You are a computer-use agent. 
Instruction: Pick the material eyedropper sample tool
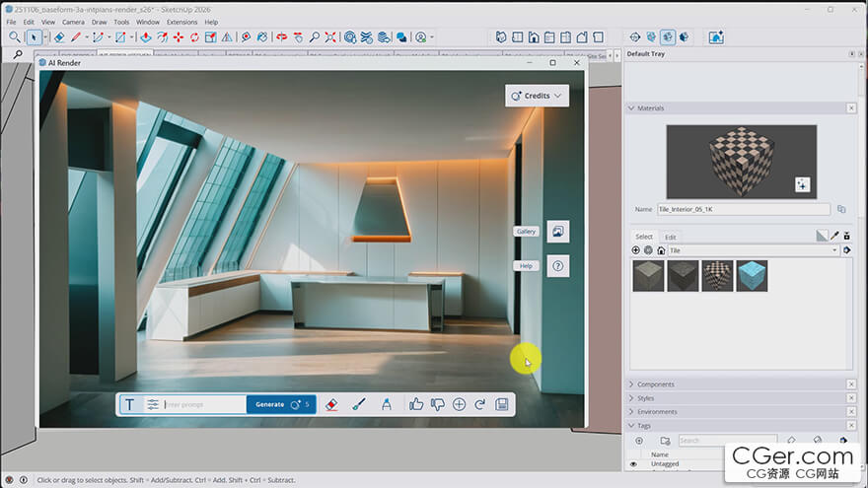pos(833,236)
